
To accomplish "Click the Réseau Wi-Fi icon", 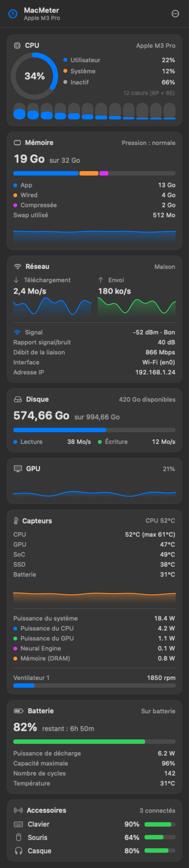I will (x=18, y=267).
